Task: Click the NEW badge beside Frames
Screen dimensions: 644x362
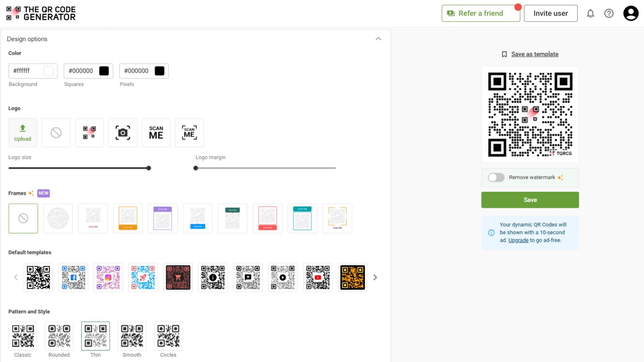Action: pos(43,193)
